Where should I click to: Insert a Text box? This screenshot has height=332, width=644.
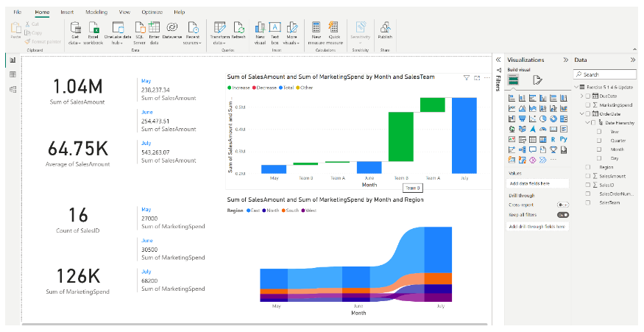tap(275, 28)
